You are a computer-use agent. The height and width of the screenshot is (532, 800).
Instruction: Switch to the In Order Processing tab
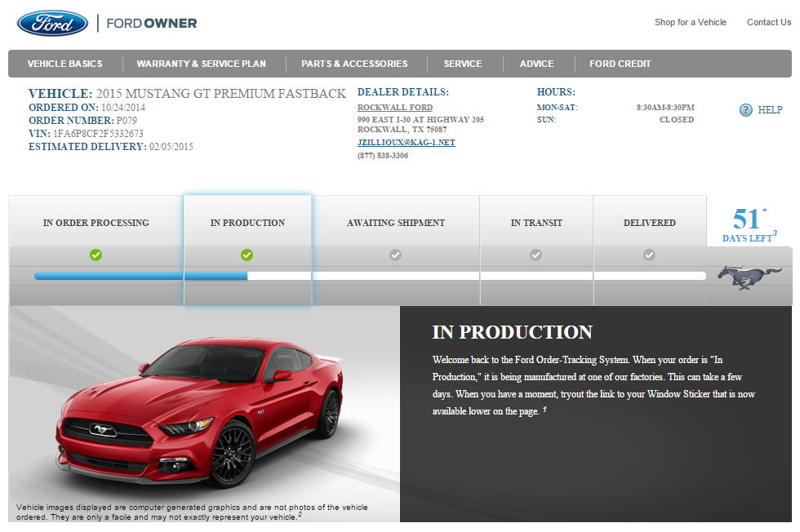(x=96, y=223)
